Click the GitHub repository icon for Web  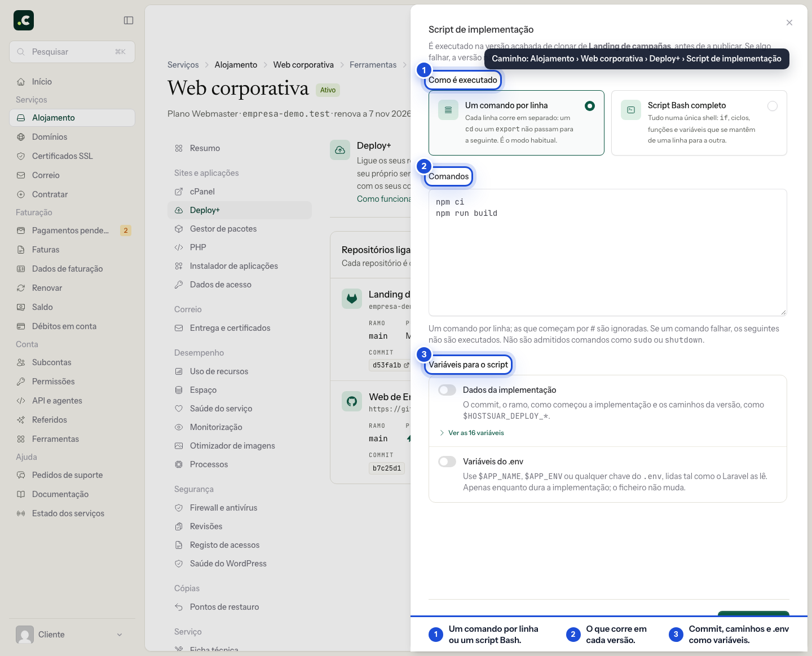point(352,401)
